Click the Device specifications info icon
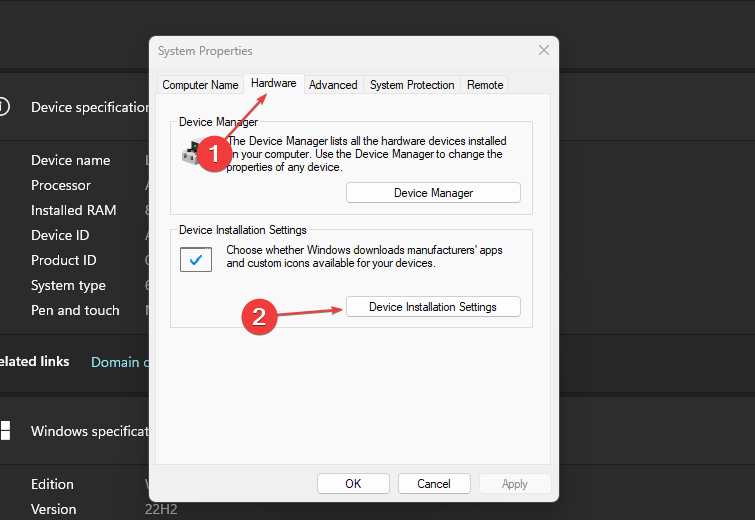 pyautogui.click(x=3, y=107)
